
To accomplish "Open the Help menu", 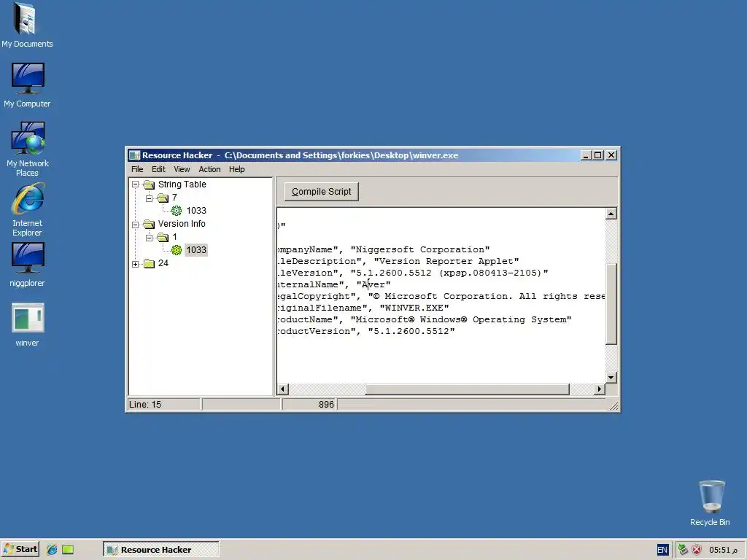I will pos(236,169).
